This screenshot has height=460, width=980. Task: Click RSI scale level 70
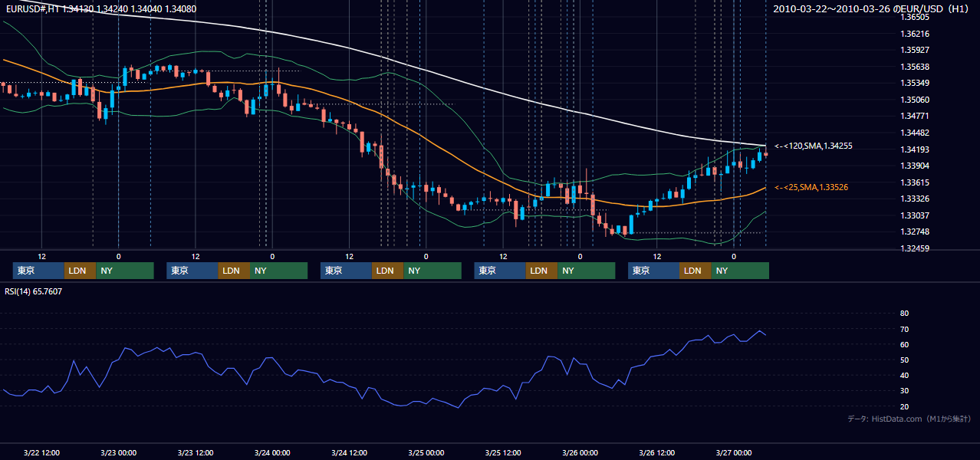[x=904, y=329]
